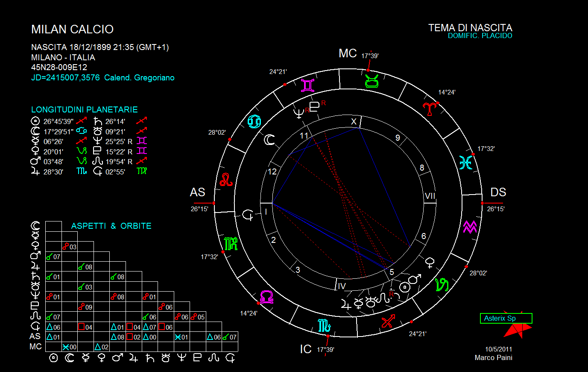588x372 pixels.
Task: Click the MILANO - ITALIA text
Action: click(x=63, y=57)
